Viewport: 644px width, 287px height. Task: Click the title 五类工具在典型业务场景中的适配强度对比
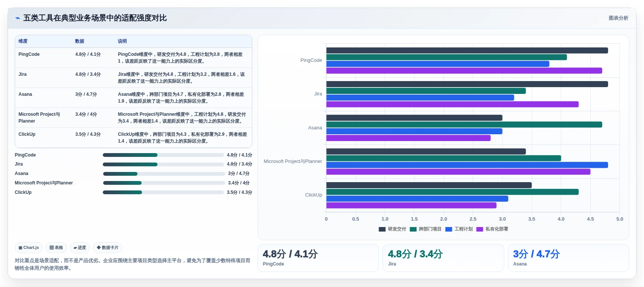coord(95,18)
